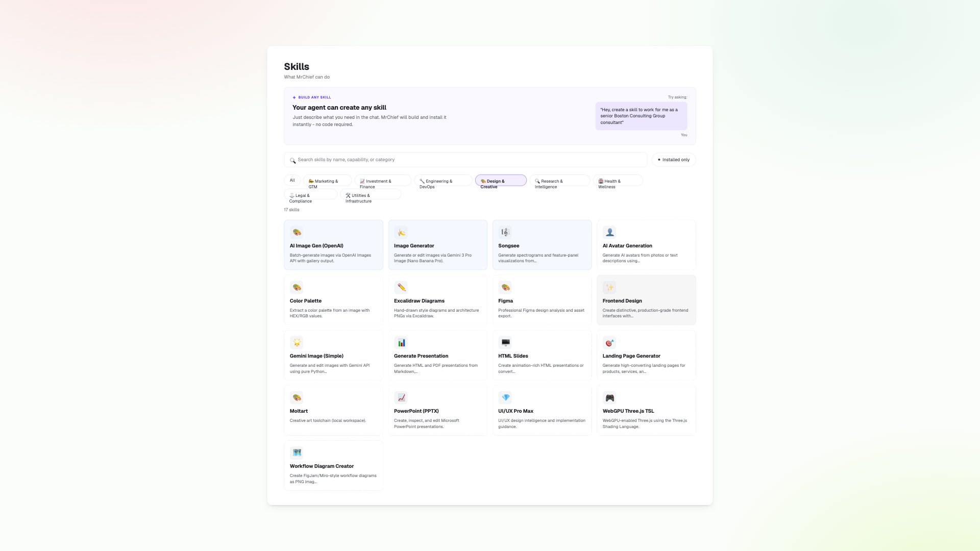Open the Songsee skill title
This screenshot has height=551, width=980.
(508, 246)
